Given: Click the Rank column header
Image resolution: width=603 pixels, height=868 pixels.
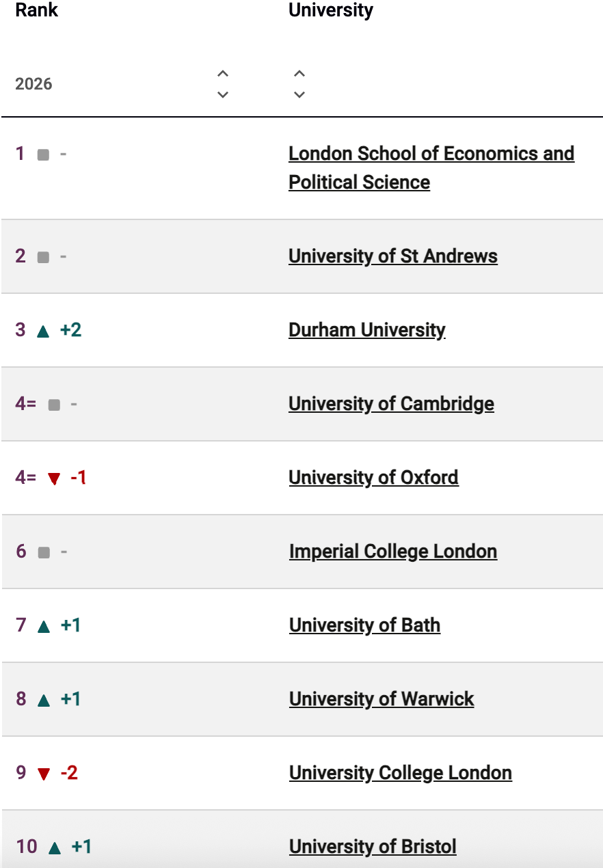Looking at the screenshot, I should pos(37,10).
